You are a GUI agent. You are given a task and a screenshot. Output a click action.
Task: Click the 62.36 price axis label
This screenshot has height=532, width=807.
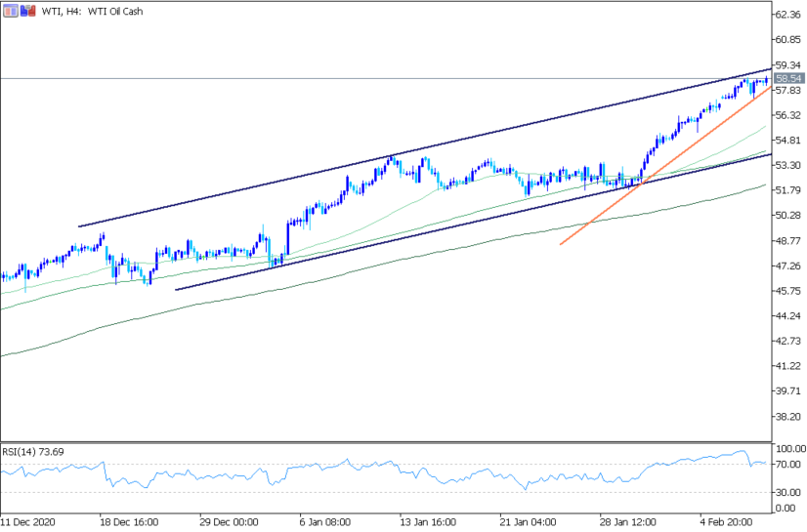pyautogui.click(x=788, y=15)
